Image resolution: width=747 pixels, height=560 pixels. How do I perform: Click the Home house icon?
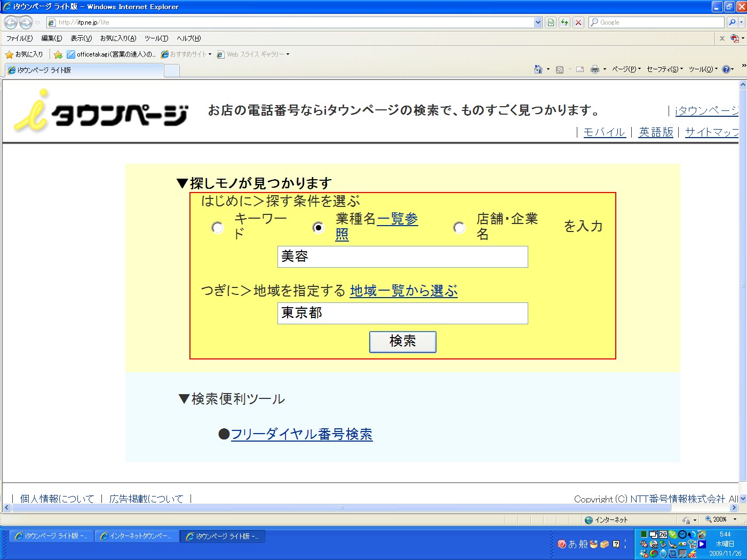pos(538,69)
